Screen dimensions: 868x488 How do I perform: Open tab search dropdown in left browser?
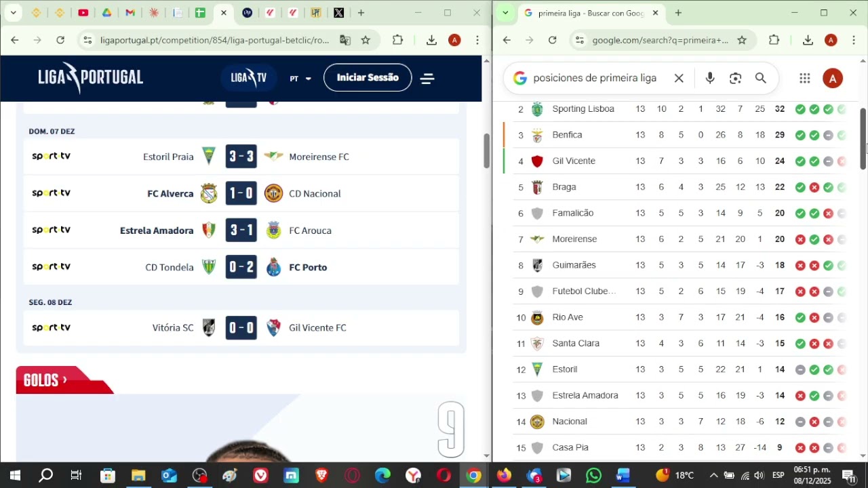pos(13,13)
